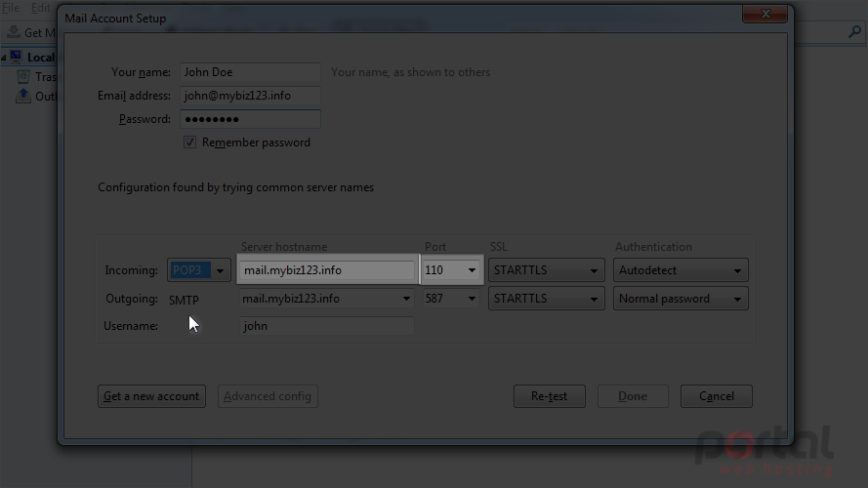Expand the incoming port 110 dropdown

click(451, 270)
